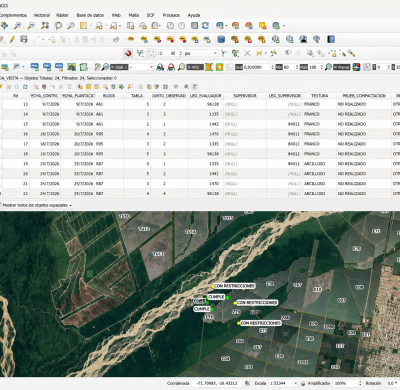Open the Mostrar todos los objetos espaciales filter

point(37,205)
